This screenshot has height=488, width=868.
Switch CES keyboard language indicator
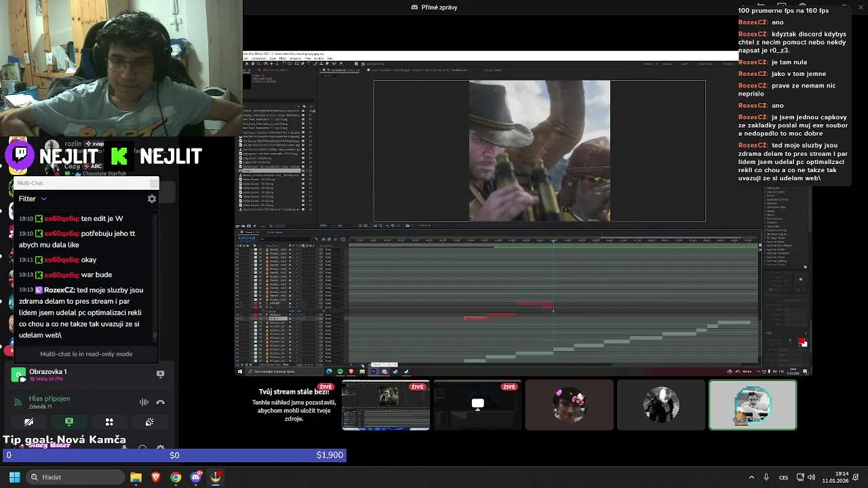coord(783,477)
